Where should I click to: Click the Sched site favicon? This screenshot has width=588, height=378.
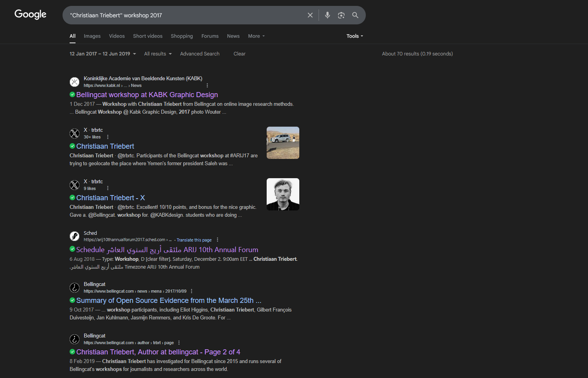click(75, 236)
